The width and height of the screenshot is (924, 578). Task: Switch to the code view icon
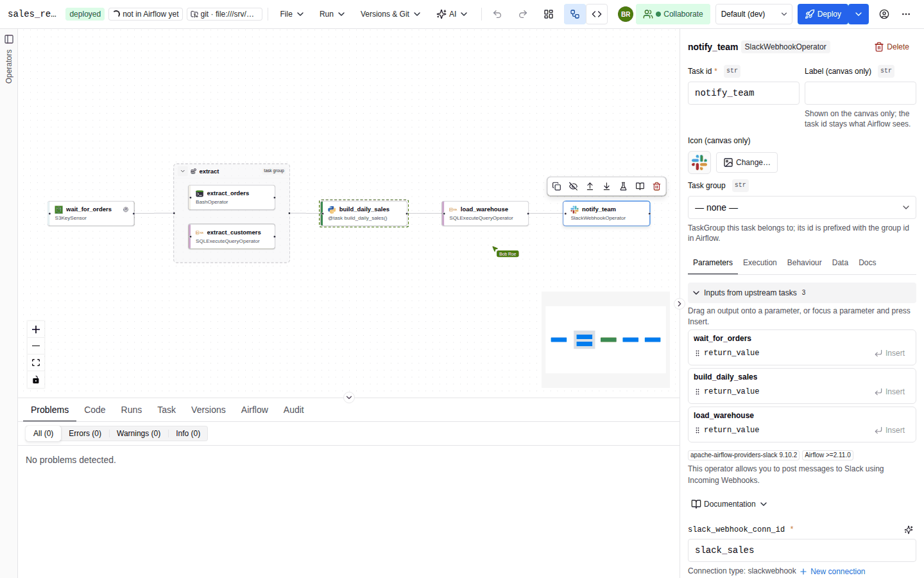(x=597, y=14)
